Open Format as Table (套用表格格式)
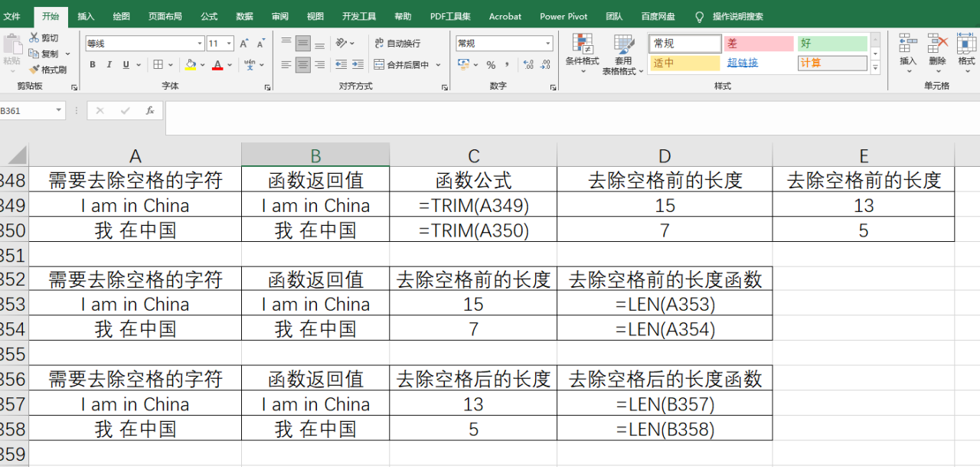 [623, 54]
